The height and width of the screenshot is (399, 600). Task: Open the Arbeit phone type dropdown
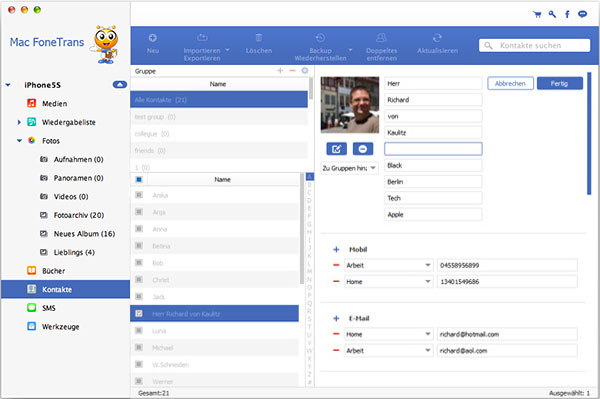pos(389,265)
